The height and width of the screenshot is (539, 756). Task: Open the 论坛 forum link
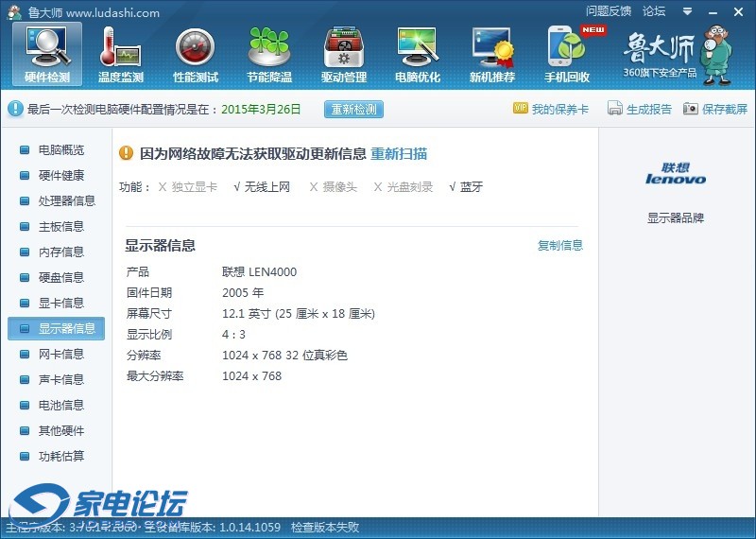click(654, 11)
